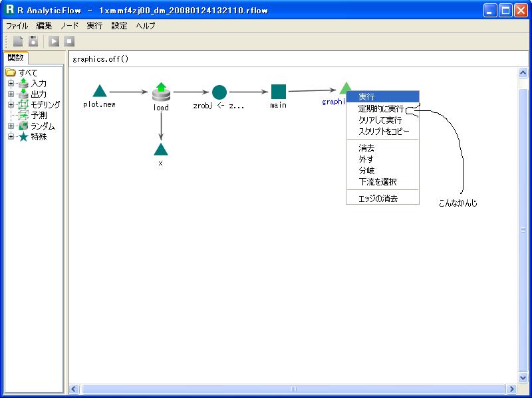Image resolution: width=532 pixels, height=398 pixels.
Task: Select the main square node
Action: (279, 92)
